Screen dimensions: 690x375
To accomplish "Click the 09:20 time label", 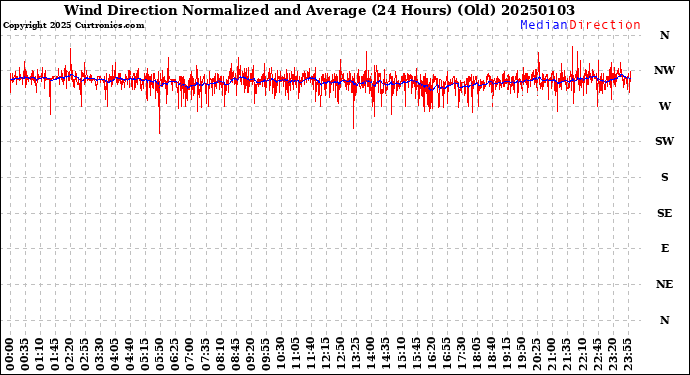I will point(250,354).
